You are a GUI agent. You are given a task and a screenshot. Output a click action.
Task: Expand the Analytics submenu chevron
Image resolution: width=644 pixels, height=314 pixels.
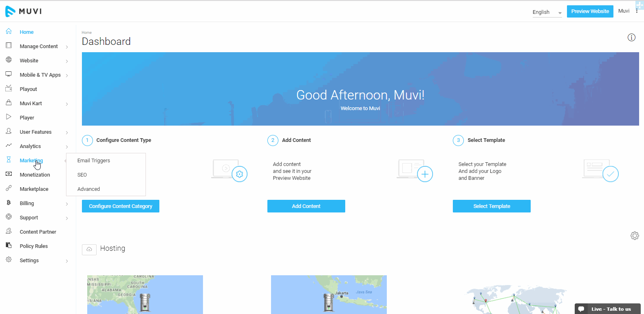tap(67, 147)
